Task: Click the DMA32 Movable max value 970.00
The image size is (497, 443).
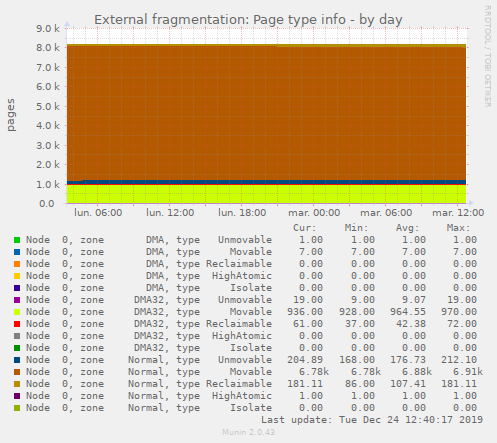Action: [x=459, y=312]
